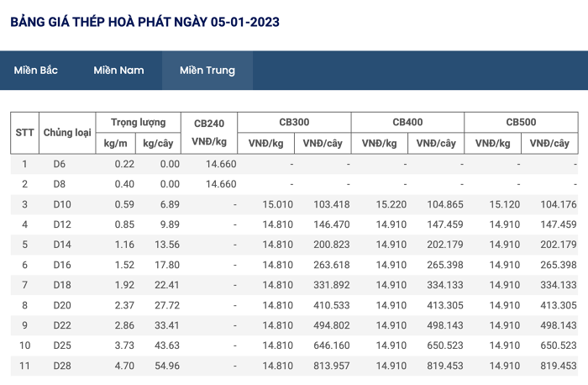Click D28 CB500 price 819.453
The height and width of the screenshot is (385, 588).
[559, 366]
